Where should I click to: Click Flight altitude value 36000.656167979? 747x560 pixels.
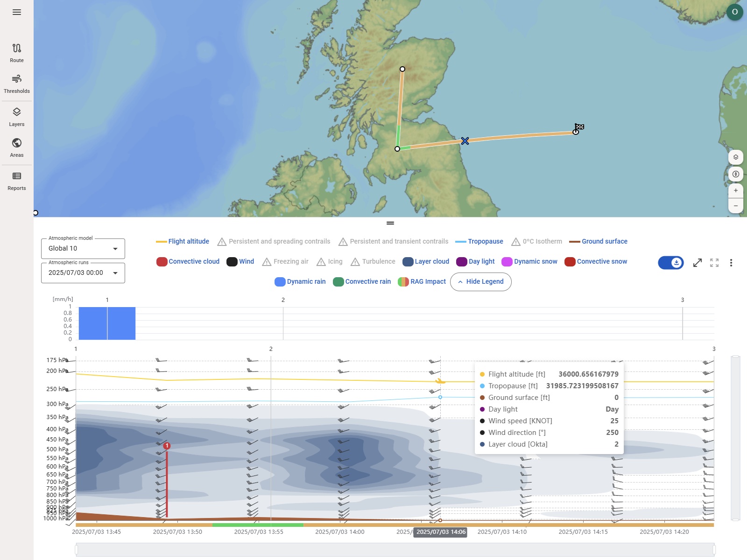(x=588, y=374)
